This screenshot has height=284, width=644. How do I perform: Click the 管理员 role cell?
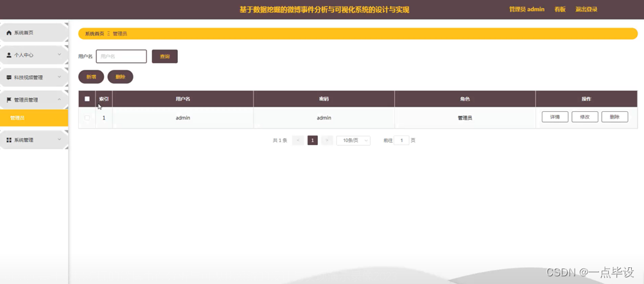coord(465,118)
